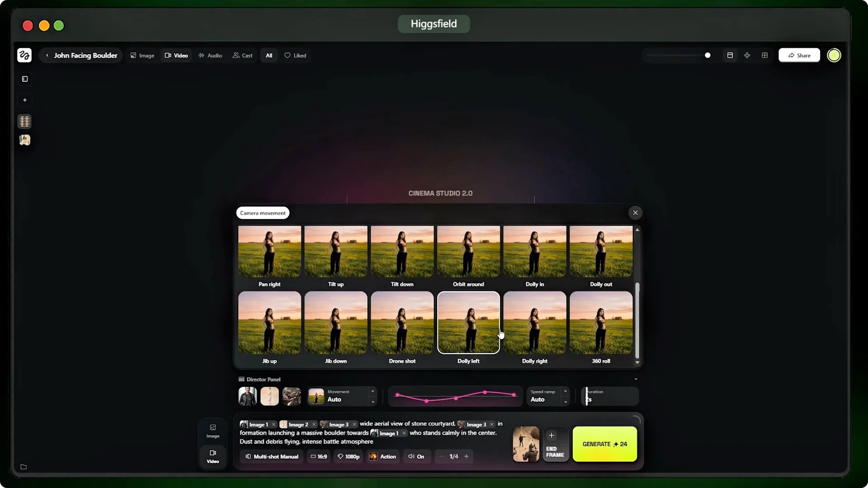The height and width of the screenshot is (488, 868).
Task: Toggle the Liked filter with heart icon
Action: [x=296, y=55]
